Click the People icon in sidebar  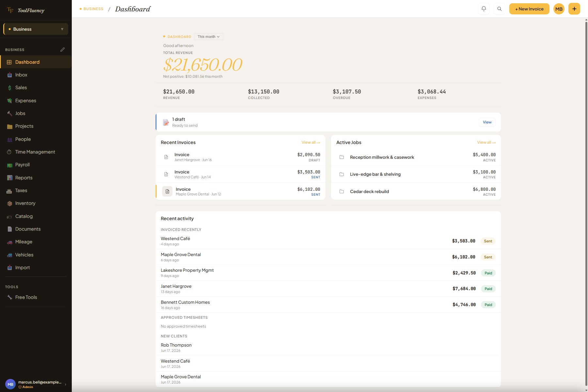pyautogui.click(x=9, y=139)
